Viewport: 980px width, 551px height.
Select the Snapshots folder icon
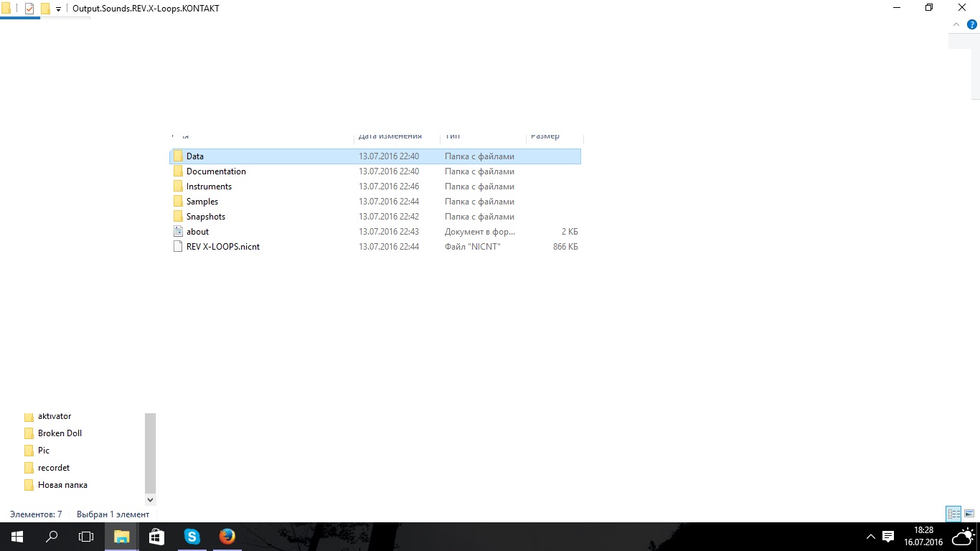[x=179, y=216]
